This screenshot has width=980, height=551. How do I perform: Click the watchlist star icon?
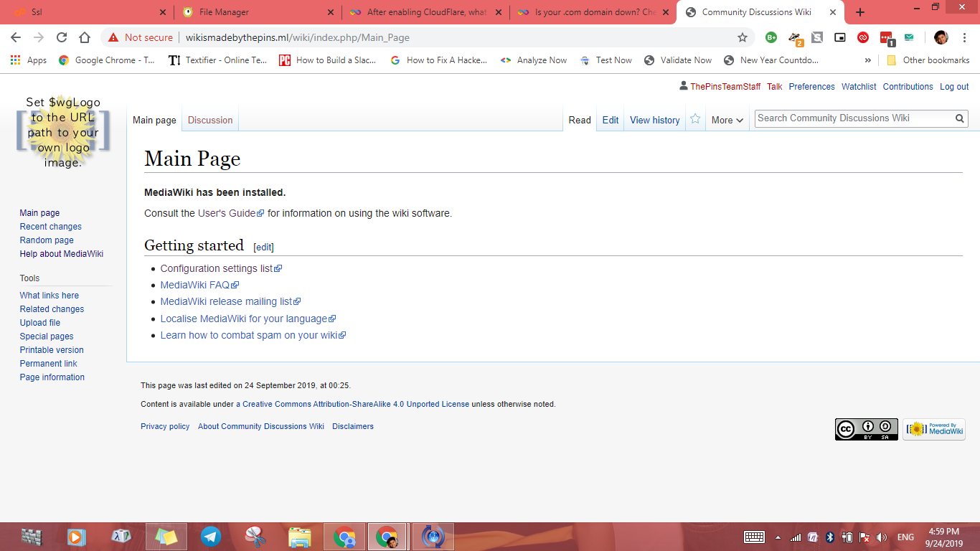coord(694,119)
